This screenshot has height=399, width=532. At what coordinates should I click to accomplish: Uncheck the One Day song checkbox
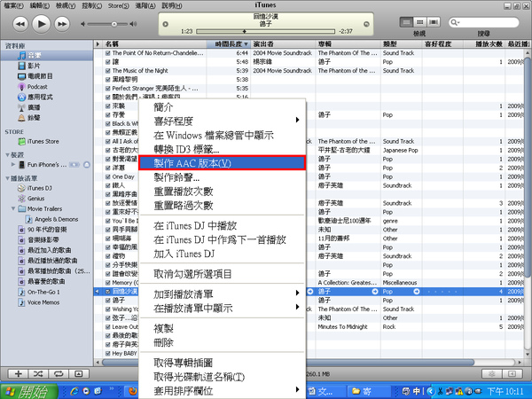click(107, 176)
